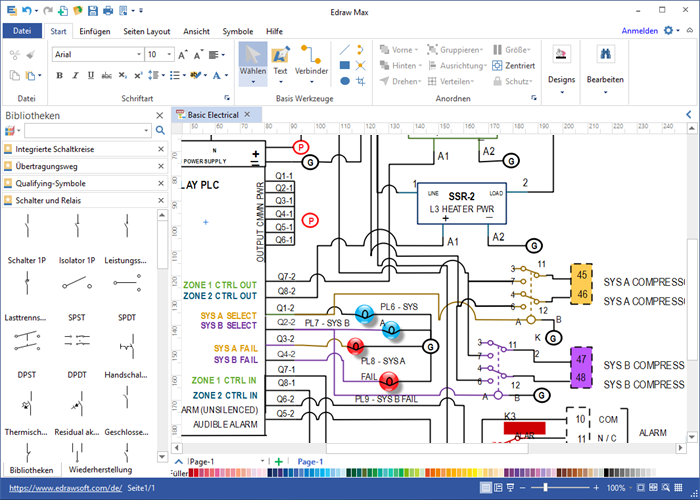Image resolution: width=700 pixels, height=500 pixels.
Task: Open the Datei menu
Action: (x=22, y=31)
